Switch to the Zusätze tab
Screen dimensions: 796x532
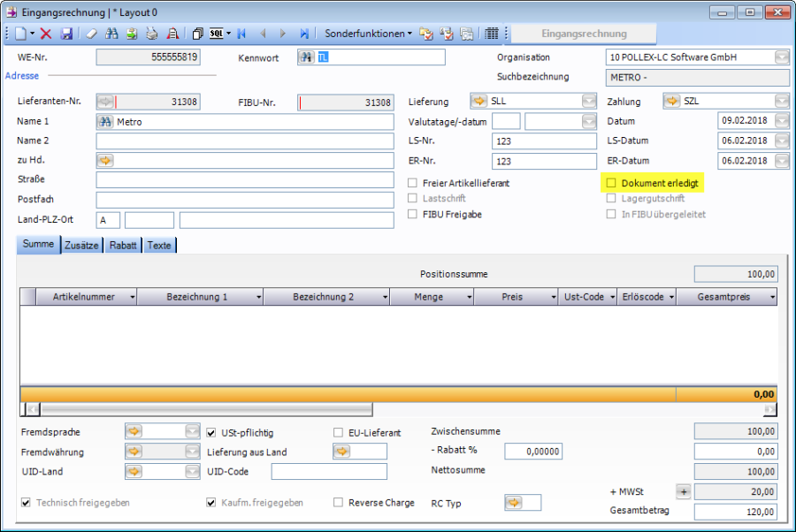click(81, 246)
